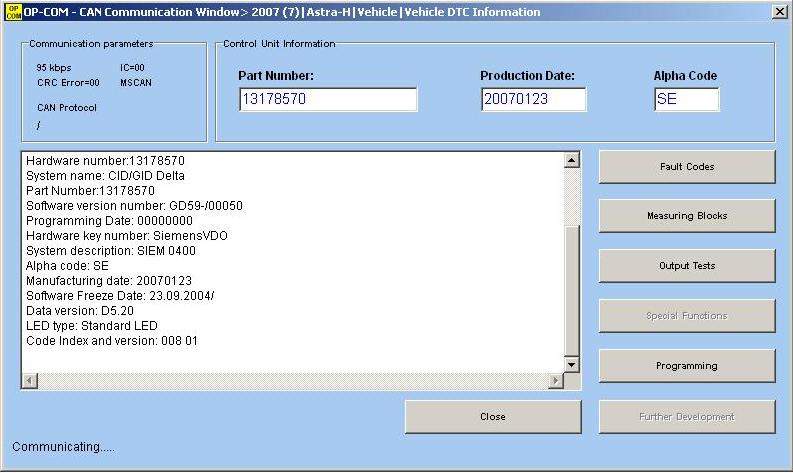Select 'Software version number: GD59-/00050'
Viewport: 793px width, 473px height.
click(134, 206)
